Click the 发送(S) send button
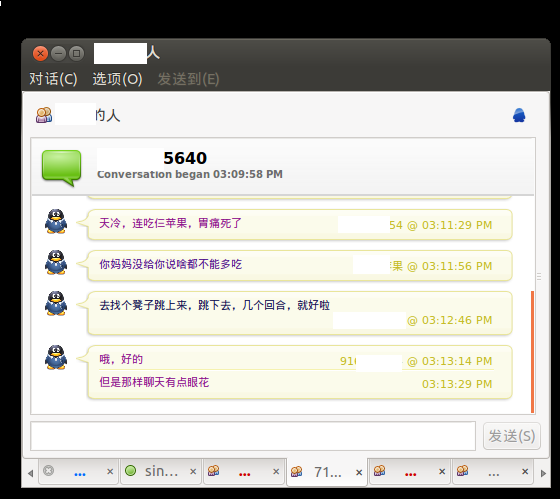The image size is (560, 499). [511, 436]
